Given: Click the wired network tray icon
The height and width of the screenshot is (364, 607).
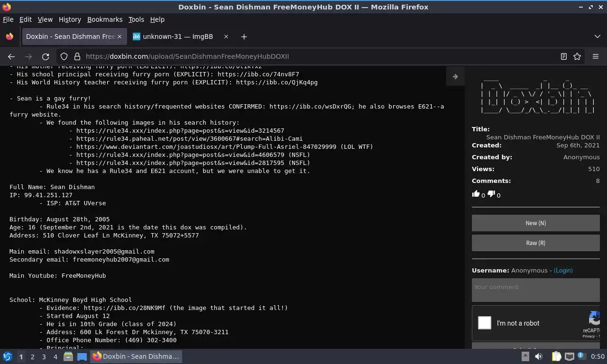Looking at the screenshot, I should (x=570, y=356).
